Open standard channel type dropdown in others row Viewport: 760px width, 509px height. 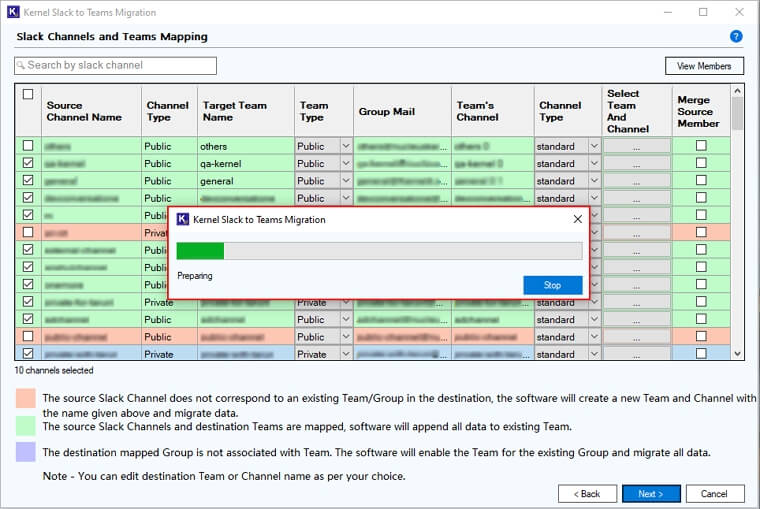click(594, 146)
